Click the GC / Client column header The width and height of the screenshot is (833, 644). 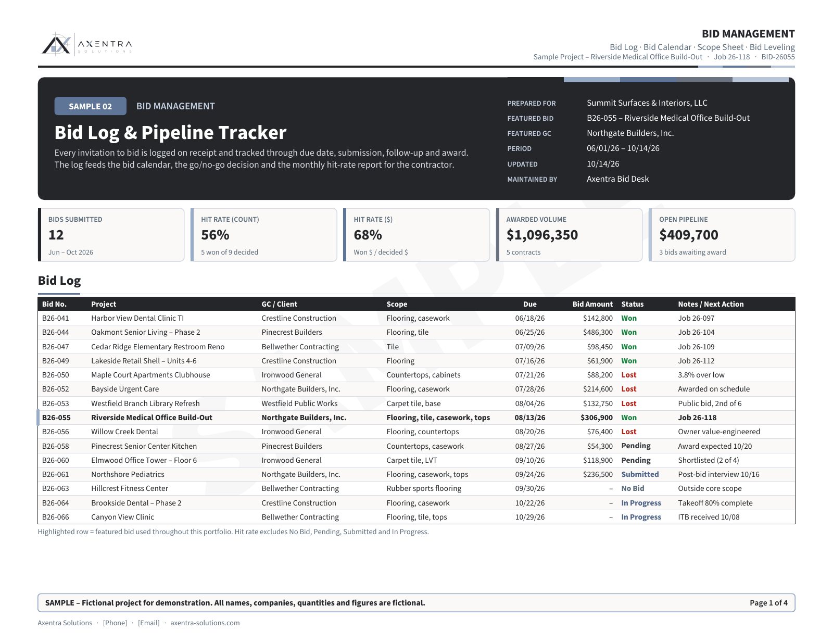pos(280,304)
